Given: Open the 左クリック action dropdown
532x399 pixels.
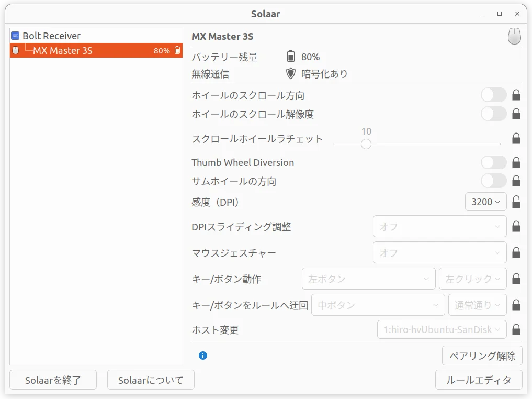Looking at the screenshot, I should [x=472, y=279].
